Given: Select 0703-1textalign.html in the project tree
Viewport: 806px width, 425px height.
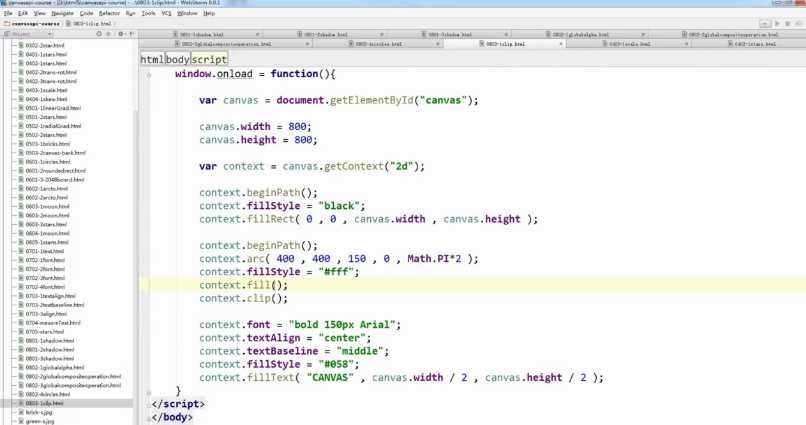Looking at the screenshot, I should point(50,296).
